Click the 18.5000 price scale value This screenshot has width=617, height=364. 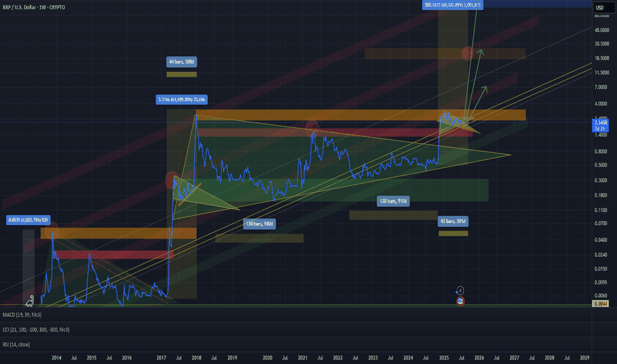click(602, 58)
